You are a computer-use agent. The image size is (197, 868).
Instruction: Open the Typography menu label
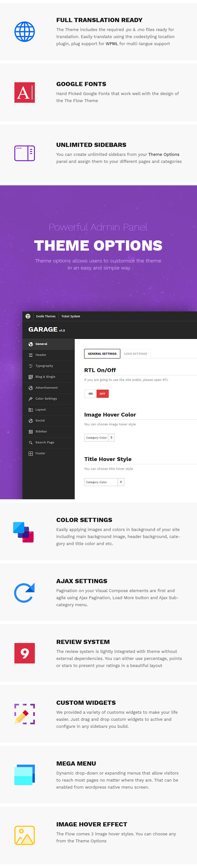[44, 366]
